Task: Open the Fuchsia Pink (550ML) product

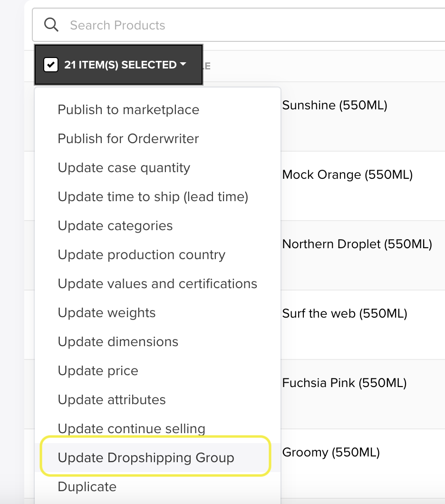Action: coord(344,383)
